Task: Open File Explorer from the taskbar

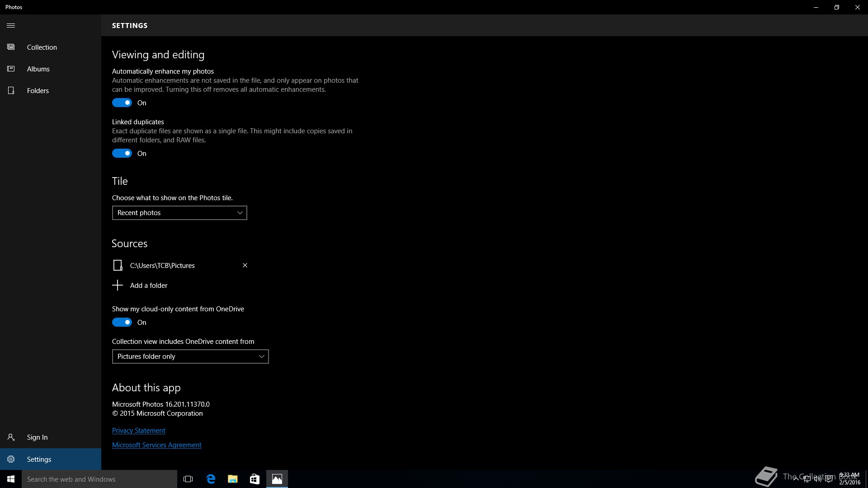Action: 232,479
